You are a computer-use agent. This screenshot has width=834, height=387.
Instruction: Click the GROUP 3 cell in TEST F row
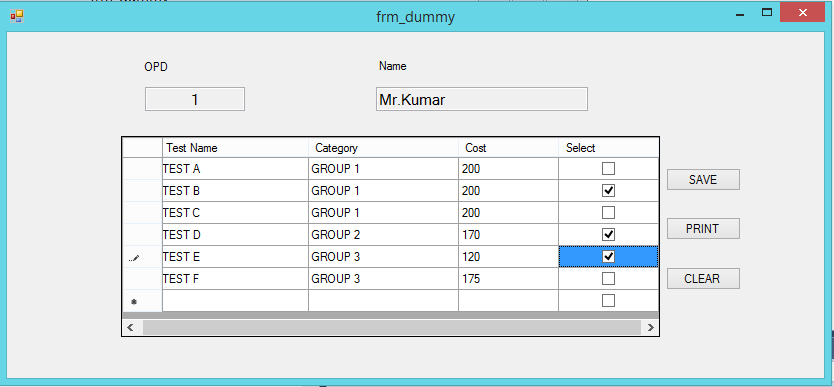(x=383, y=279)
